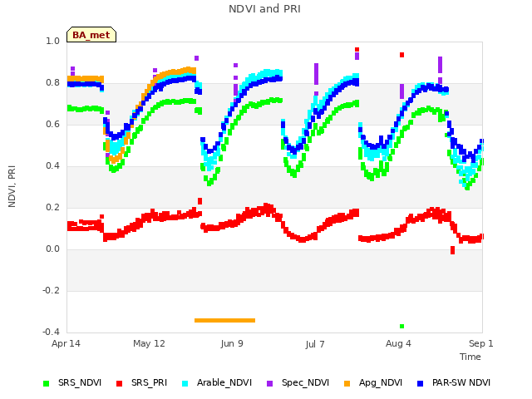Click the lone green outlier point near -0.4
The width and height of the screenshot is (532, 399).
click(402, 327)
